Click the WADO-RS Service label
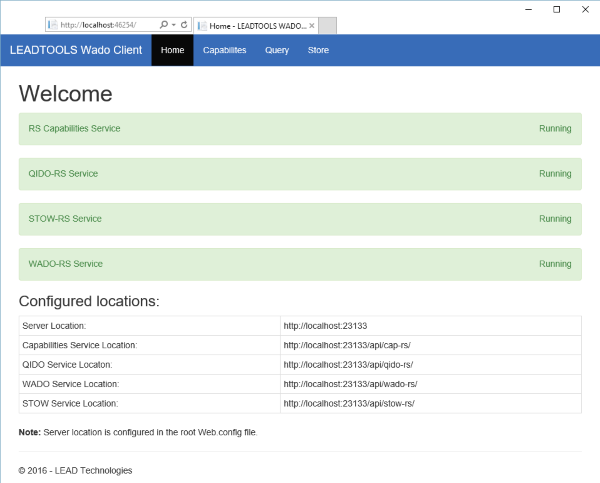The width and height of the screenshot is (600, 483). click(65, 264)
